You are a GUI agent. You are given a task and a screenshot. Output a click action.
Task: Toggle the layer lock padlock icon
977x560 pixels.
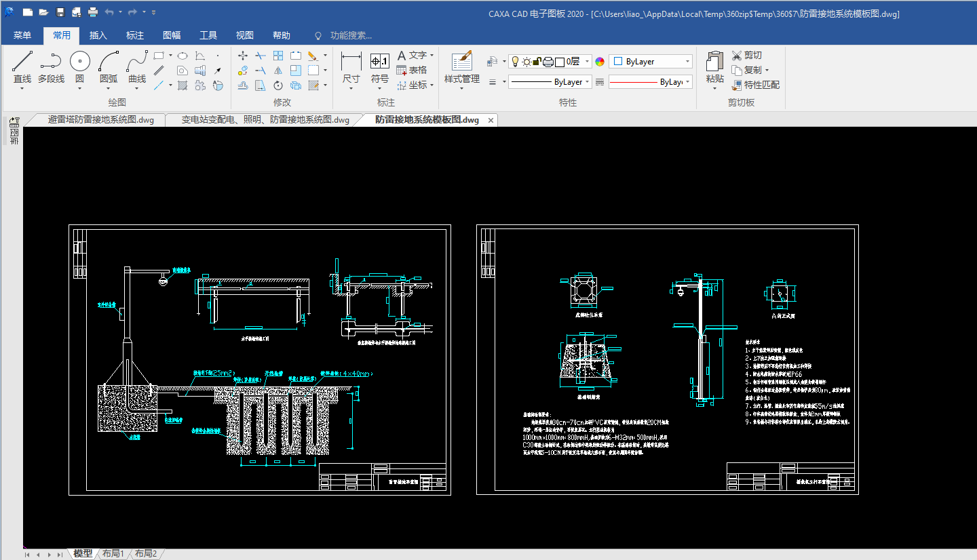(537, 62)
